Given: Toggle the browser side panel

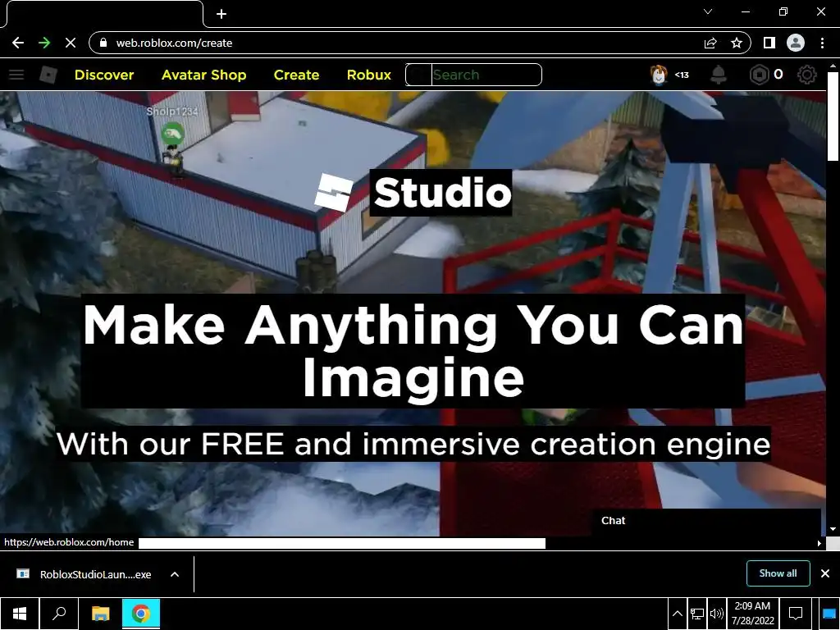Looking at the screenshot, I should (x=769, y=43).
